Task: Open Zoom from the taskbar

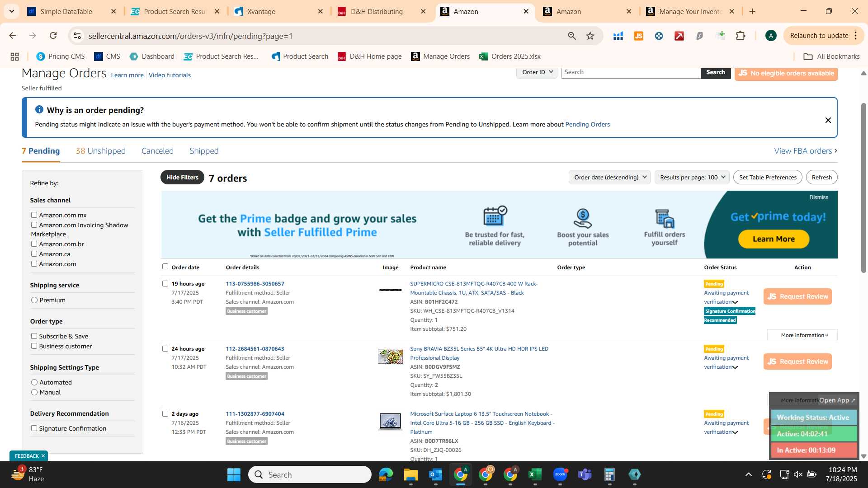Action: 560,474
